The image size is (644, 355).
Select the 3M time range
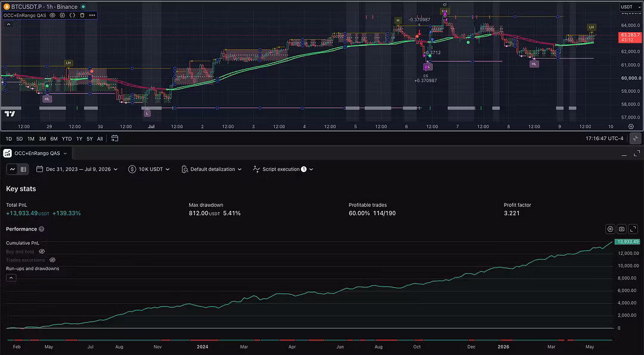42,139
